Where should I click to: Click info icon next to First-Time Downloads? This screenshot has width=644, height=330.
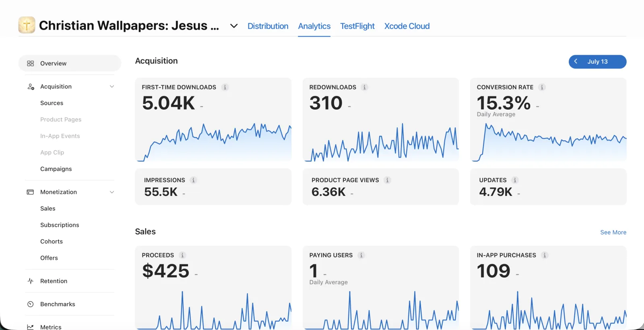(225, 87)
